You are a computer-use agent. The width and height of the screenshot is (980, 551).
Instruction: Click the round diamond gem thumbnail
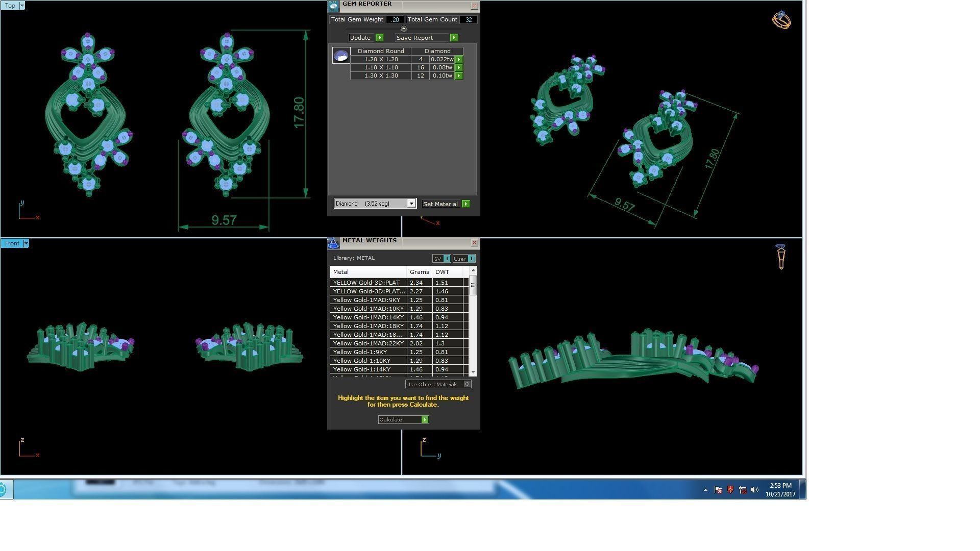341,55
